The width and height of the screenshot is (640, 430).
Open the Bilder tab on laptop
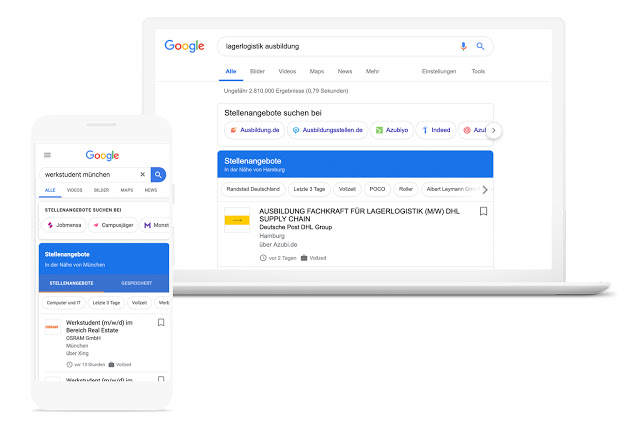[x=257, y=71]
